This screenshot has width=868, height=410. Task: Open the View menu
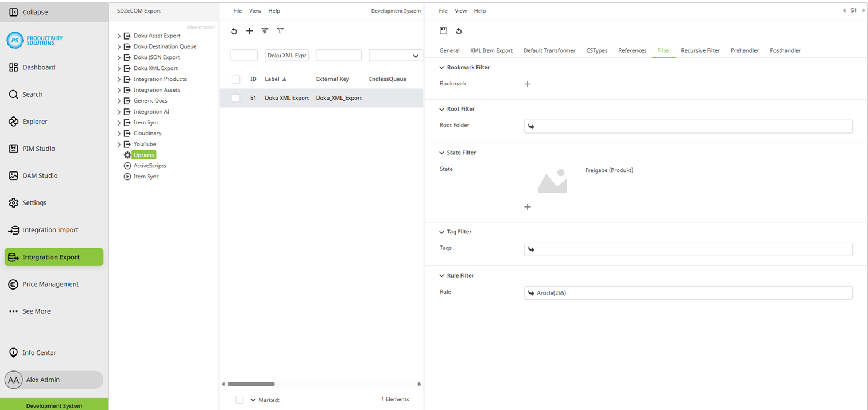point(255,10)
